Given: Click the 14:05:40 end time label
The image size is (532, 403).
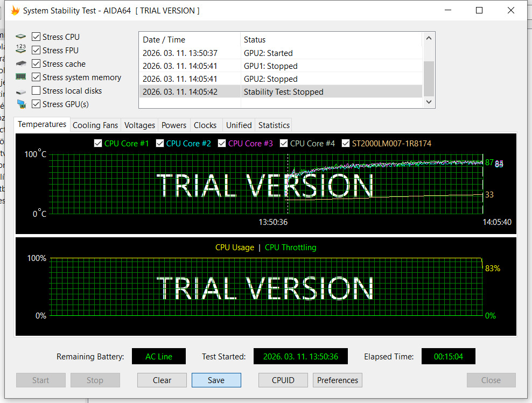Looking at the screenshot, I should pyautogui.click(x=497, y=222).
